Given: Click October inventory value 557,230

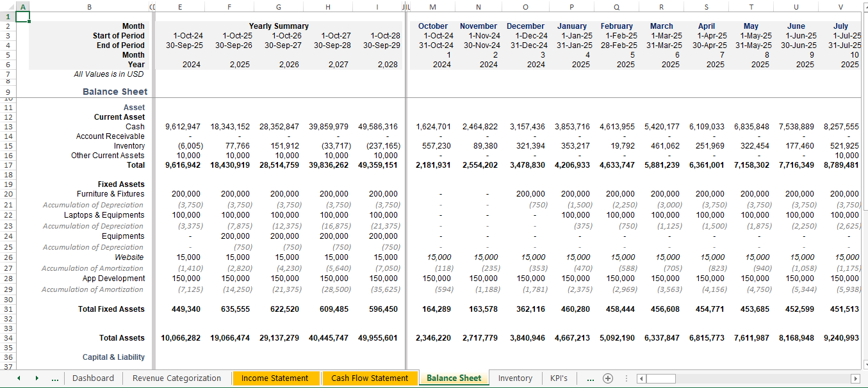Looking at the screenshot, I should tap(436, 146).
